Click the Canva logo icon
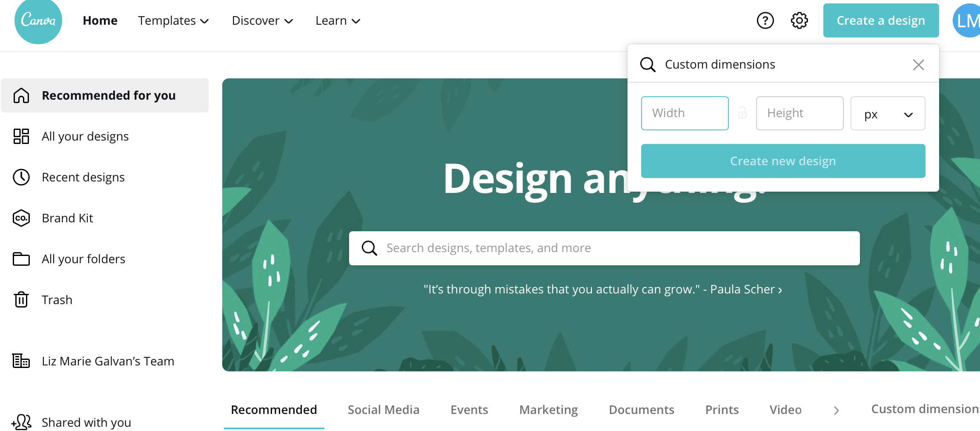This screenshot has width=980, height=431. tap(38, 20)
